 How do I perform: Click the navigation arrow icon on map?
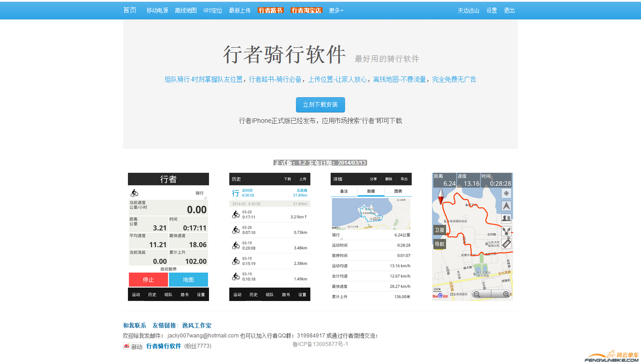pos(506,206)
